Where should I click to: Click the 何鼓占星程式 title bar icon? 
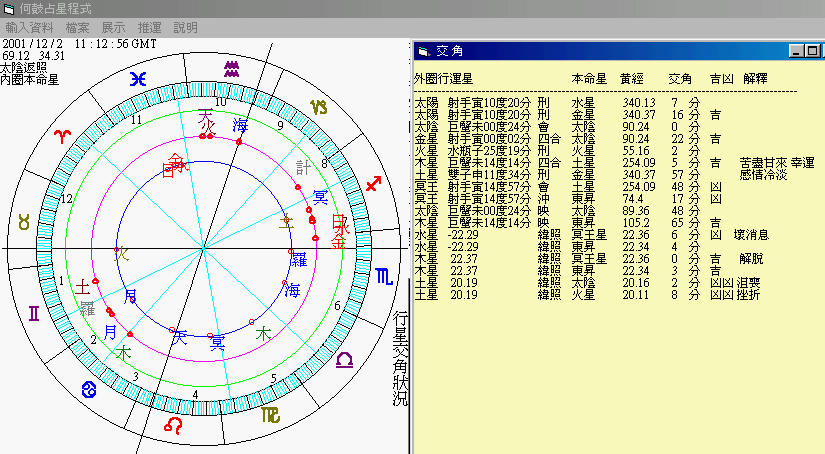click(x=8, y=9)
